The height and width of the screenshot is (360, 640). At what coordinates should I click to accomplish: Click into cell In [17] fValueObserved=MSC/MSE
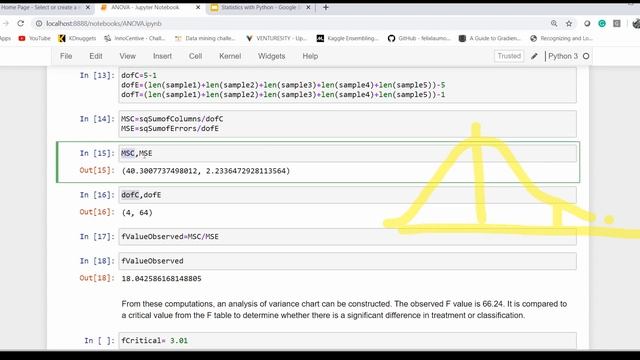point(347,237)
